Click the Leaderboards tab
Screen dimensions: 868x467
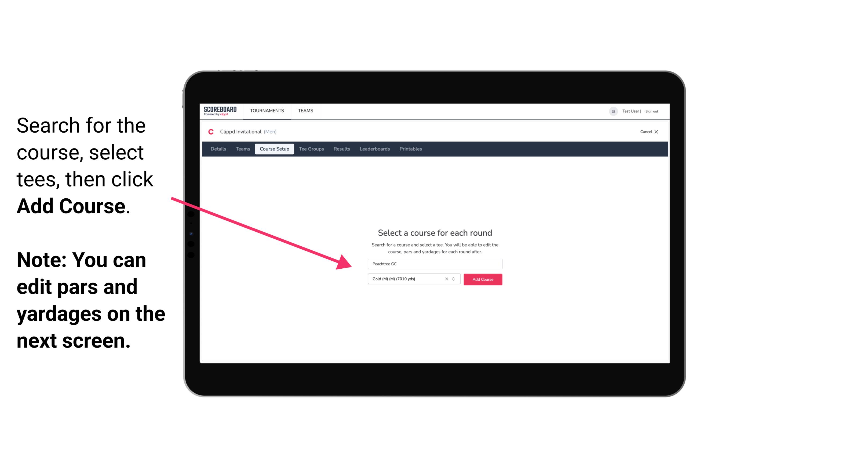coord(374,148)
